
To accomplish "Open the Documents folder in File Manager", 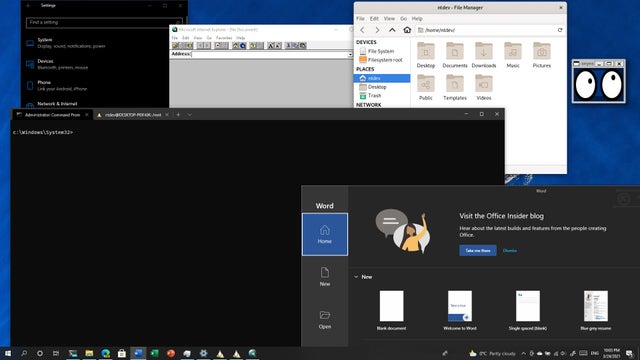I will [x=455, y=55].
